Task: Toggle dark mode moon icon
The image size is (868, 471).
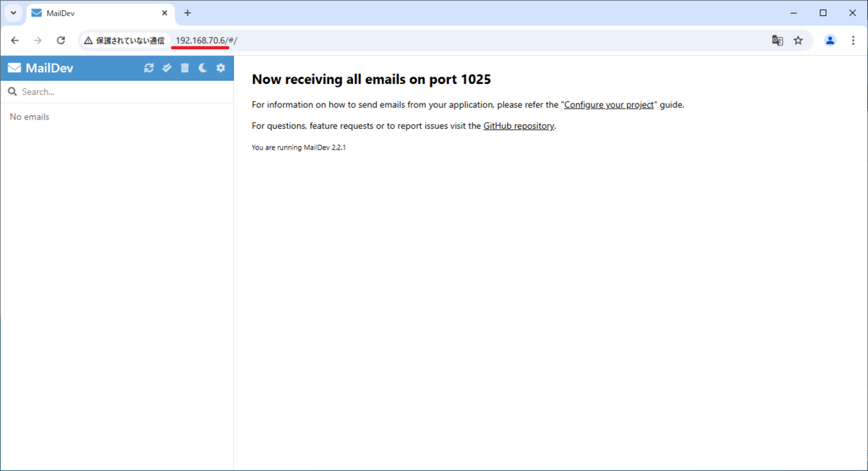Action: (203, 68)
